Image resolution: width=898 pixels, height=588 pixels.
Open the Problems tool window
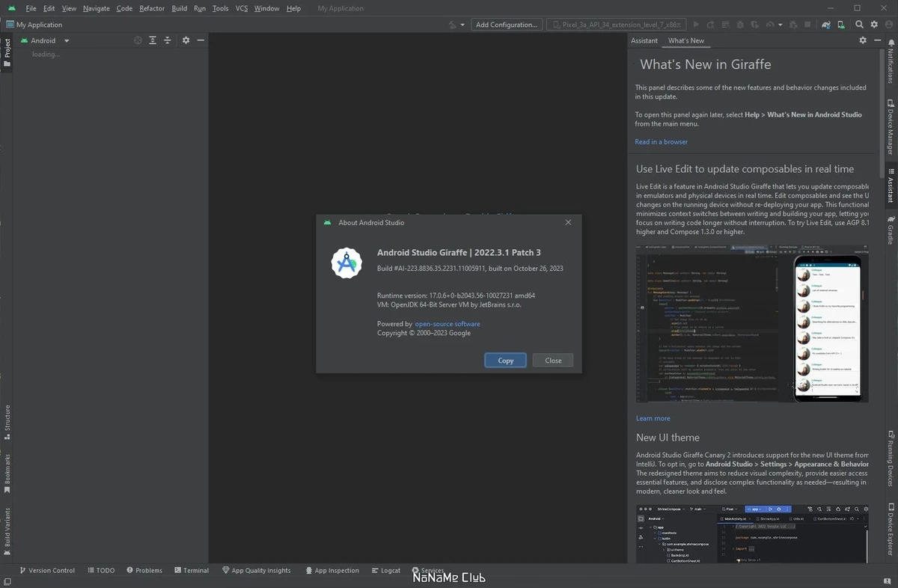pyautogui.click(x=144, y=570)
